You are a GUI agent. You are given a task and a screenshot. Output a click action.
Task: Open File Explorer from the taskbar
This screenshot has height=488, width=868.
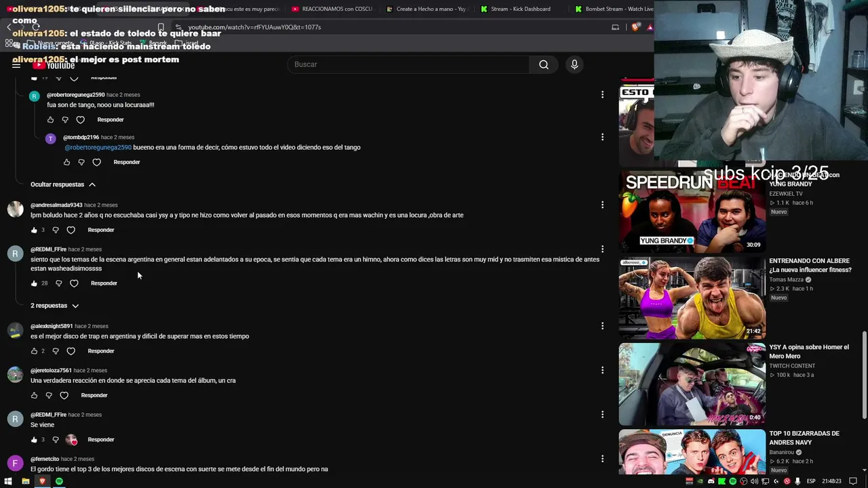(x=25, y=481)
